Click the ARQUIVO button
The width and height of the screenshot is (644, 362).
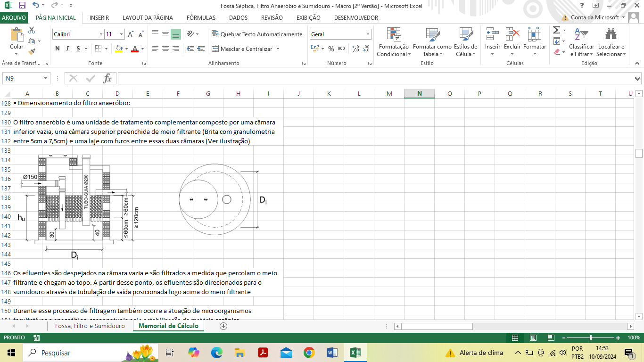[x=14, y=18]
